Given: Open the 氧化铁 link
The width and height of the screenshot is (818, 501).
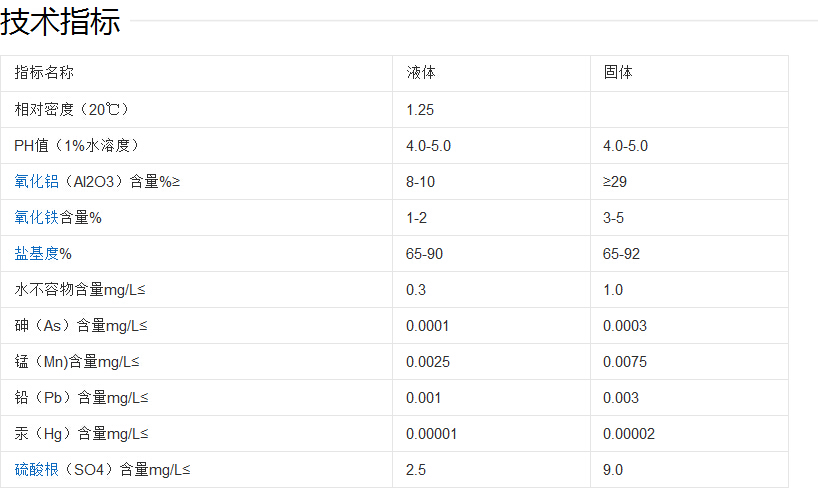Looking at the screenshot, I should tap(37, 218).
